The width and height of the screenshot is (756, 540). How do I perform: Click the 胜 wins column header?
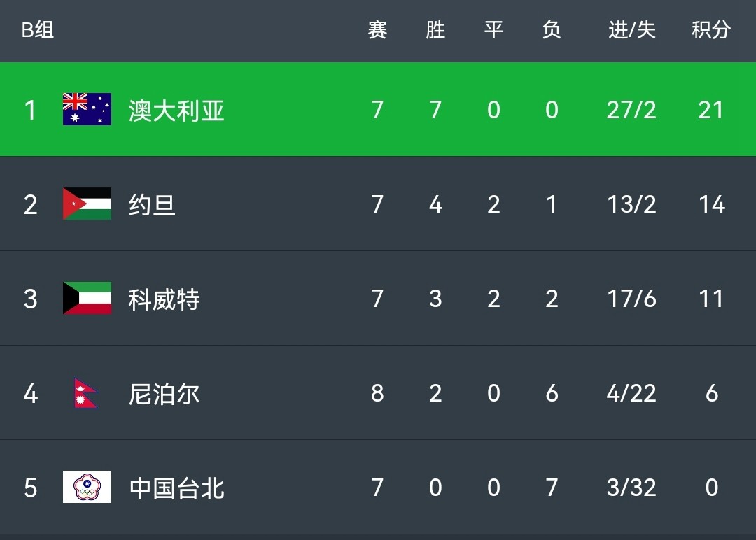(x=435, y=30)
